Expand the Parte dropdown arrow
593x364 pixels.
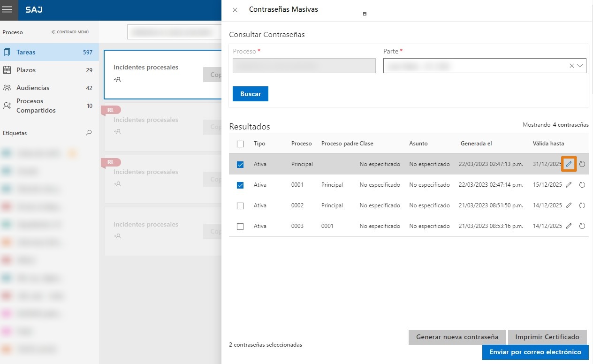(x=580, y=66)
